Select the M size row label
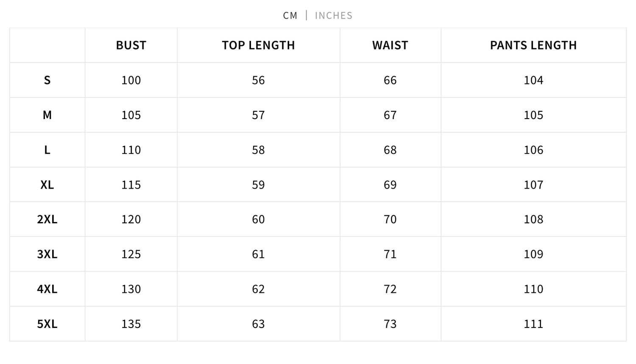 47,115
